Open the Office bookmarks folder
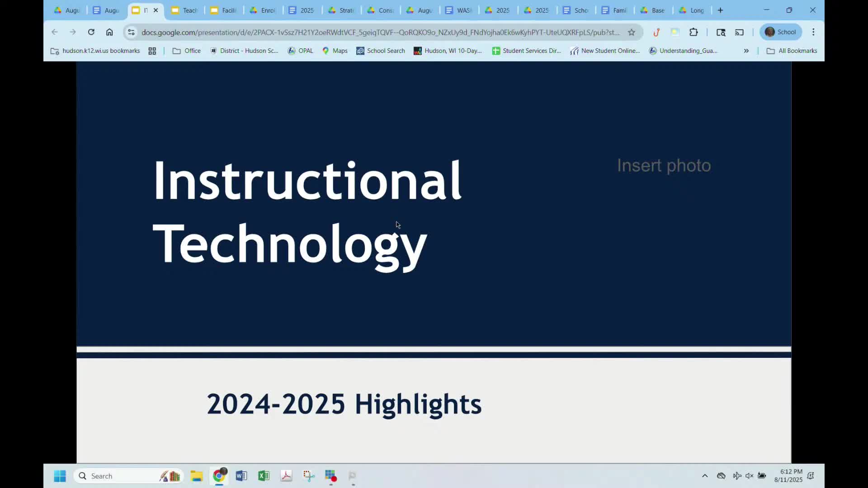 pos(187,51)
